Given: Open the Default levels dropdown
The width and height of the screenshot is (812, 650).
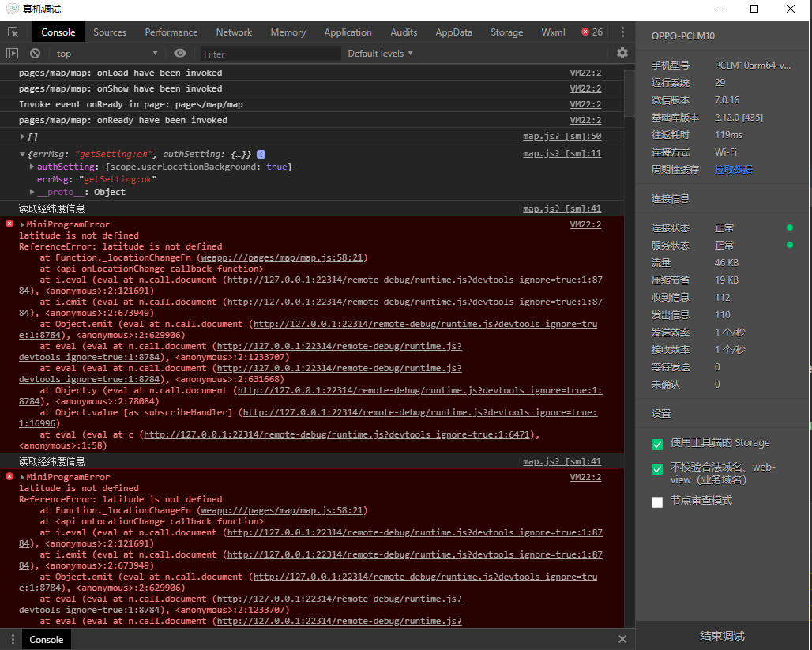Looking at the screenshot, I should [380, 54].
